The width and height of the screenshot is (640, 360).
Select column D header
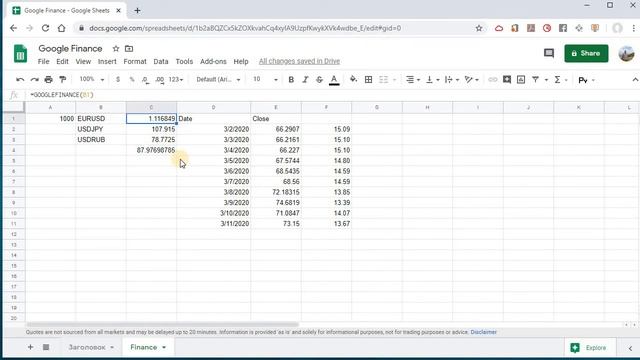pyautogui.click(x=213, y=107)
